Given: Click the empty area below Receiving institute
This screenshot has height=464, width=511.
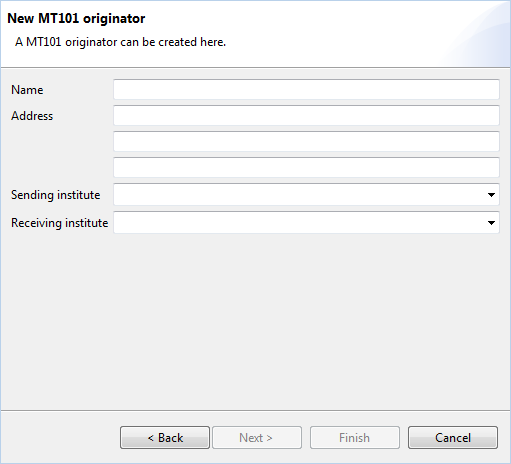Looking at the screenshot, I should point(255,320).
